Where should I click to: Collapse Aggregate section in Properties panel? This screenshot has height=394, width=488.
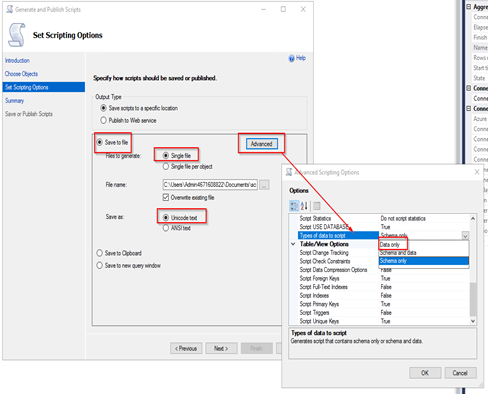(x=468, y=7)
